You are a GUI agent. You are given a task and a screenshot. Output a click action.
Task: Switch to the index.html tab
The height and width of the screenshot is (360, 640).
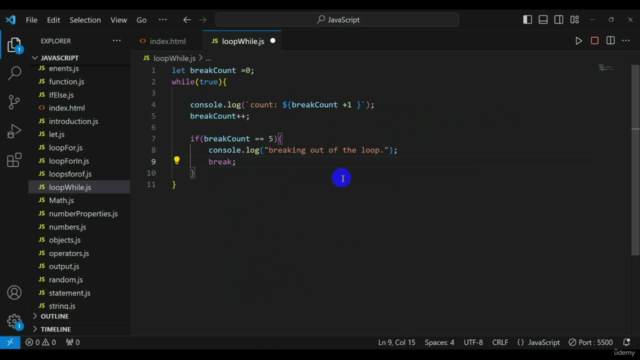(167, 41)
